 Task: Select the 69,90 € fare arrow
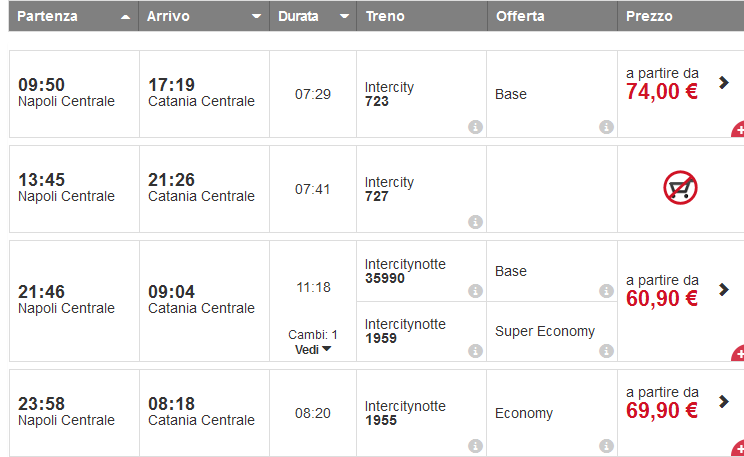724,401
